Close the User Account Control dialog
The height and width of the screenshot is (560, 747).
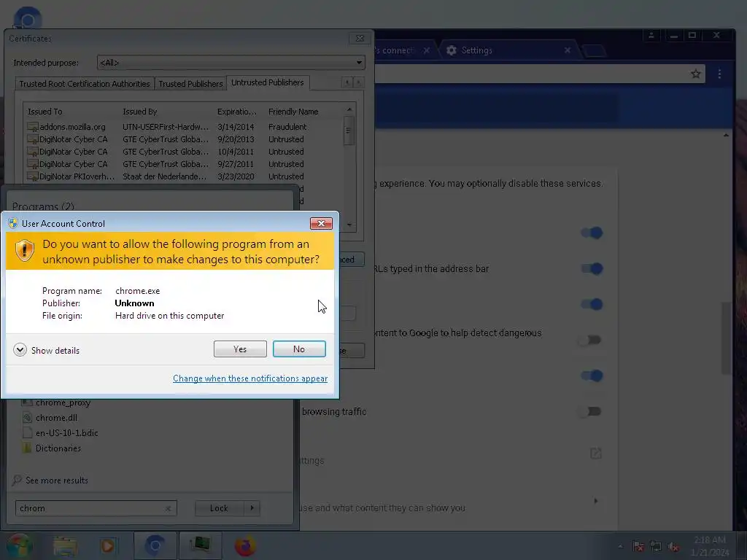click(321, 223)
